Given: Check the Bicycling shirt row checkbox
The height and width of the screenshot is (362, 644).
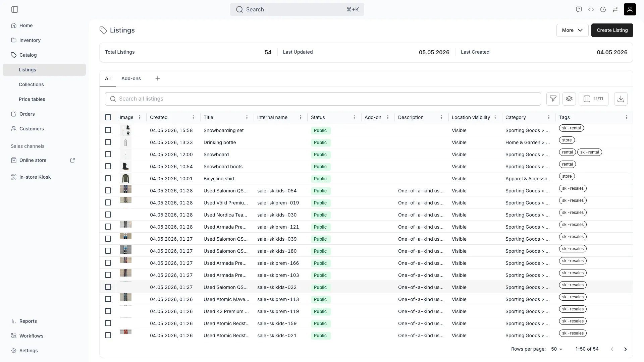Looking at the screenshot, I should coord(108,178).
